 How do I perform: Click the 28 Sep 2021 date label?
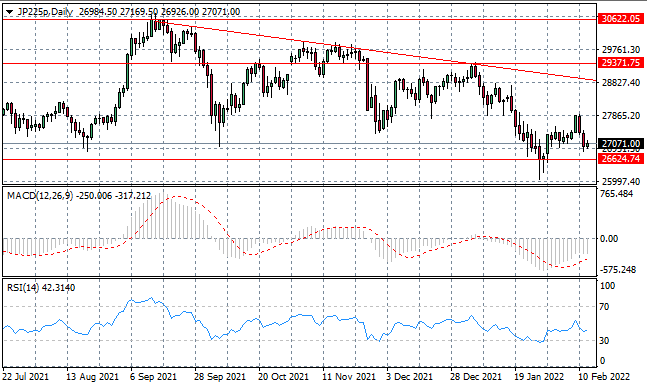tap(220, 377)
